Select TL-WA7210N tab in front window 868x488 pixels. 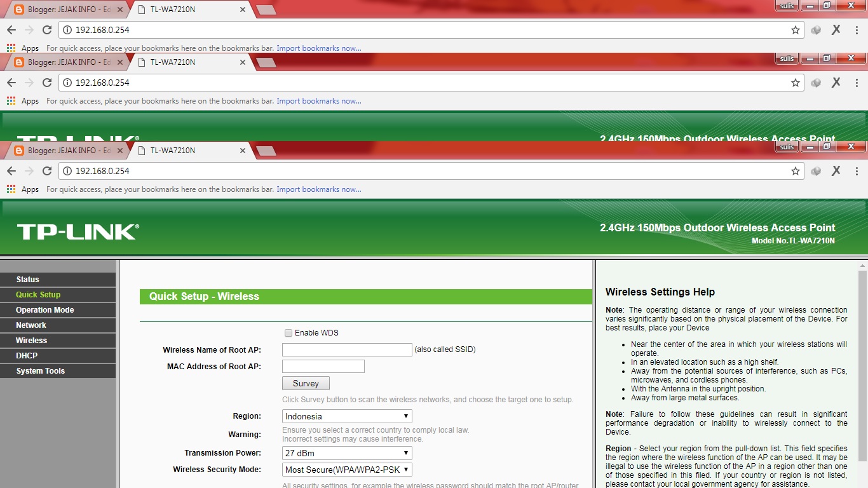(191, 151)
